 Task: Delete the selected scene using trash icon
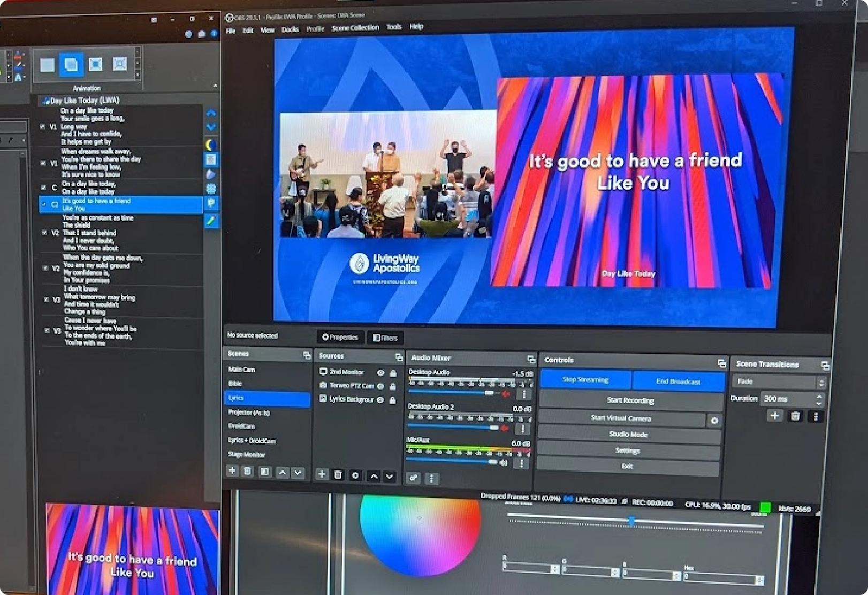click(247, 471)
